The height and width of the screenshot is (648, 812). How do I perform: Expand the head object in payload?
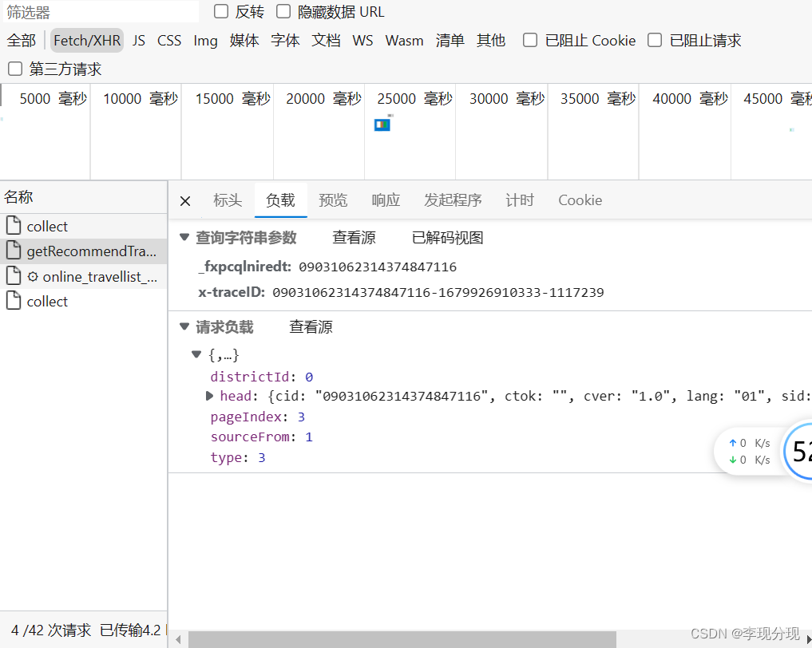tap(209, 396)
